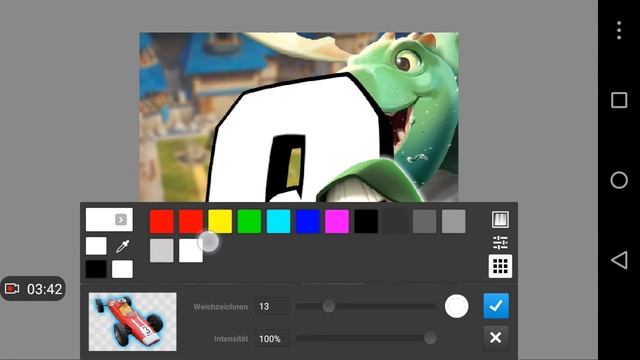
Task: Pick the light gray swatch in second row
Action: 162,251
